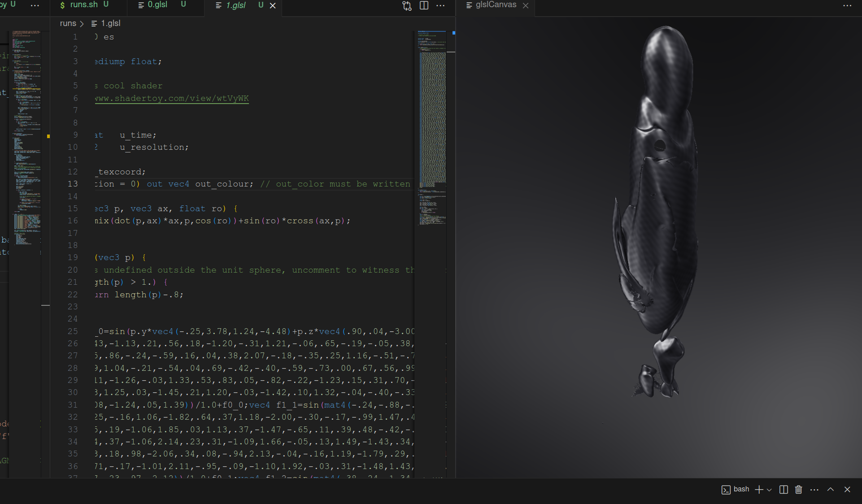The width and height of the screenshot is (862, 504).
Task: Open the 0.glsl editor tab
Action: 157,4
